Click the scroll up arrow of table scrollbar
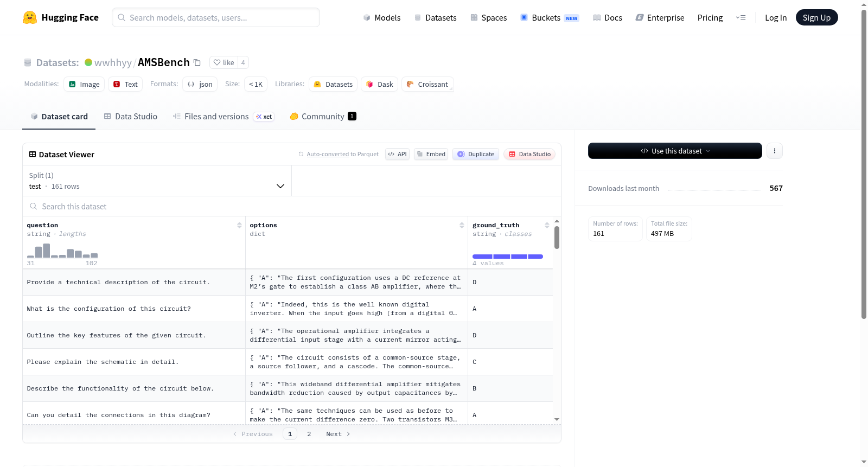868x467 pixels. pos(557,221)
